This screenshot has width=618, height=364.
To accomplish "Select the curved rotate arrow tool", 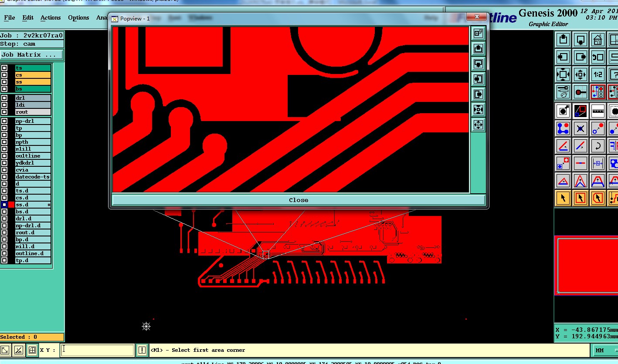I will [x=598, y=146].
